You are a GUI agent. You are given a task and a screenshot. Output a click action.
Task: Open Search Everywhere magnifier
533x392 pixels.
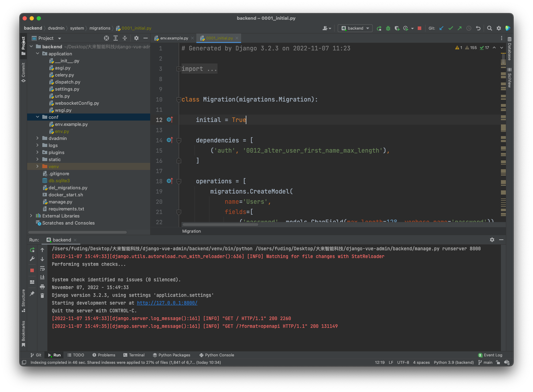(x=490, y=28)
